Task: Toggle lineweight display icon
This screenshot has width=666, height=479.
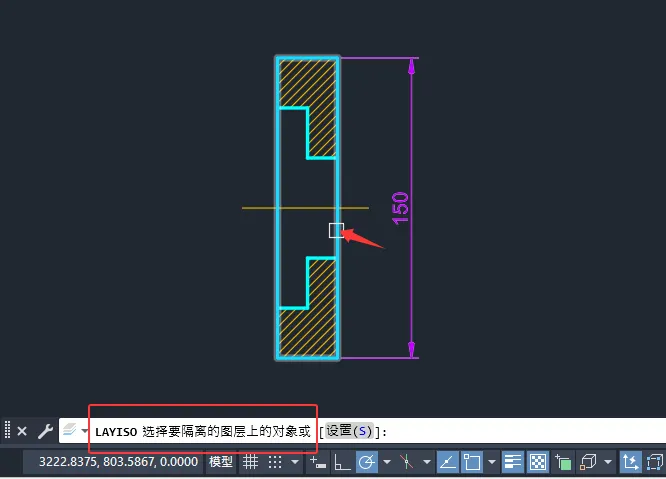Action: 513,462
